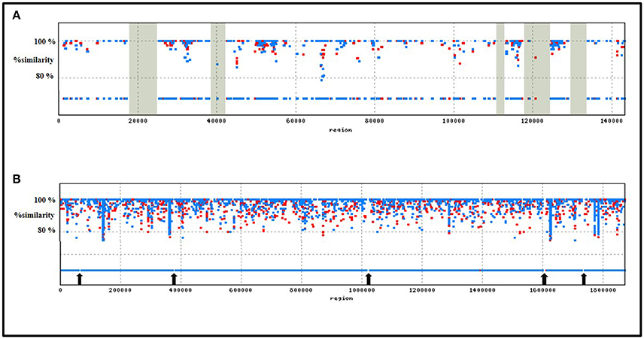Click x-axis tick "1200000" in panel B
The image size is (644, 339).
pyautogui.click(x=422, y=290)
